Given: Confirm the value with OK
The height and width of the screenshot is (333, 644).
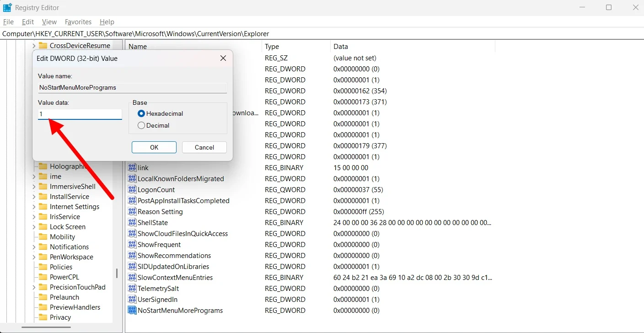Looking at the screenshot, I should point(154,147).
